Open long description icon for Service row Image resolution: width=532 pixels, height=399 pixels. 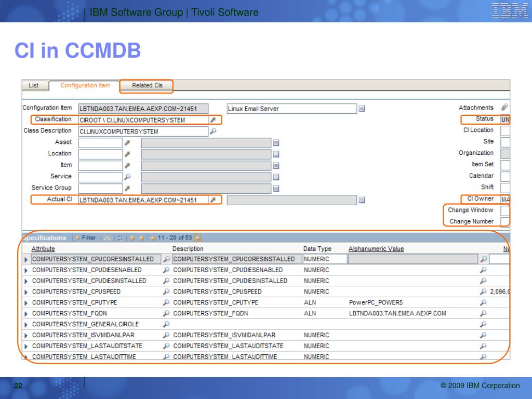coord(276,177)
